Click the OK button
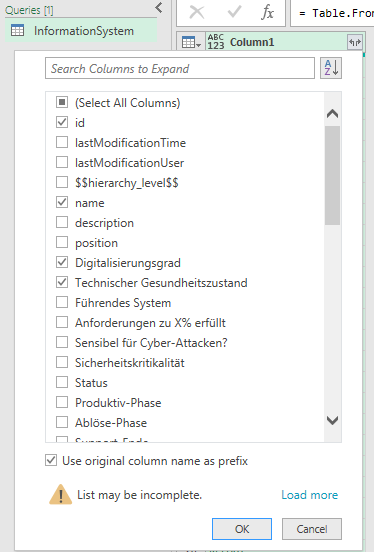Screen dimensions: 374x552 pyautogui.click(x=242, y=529)
